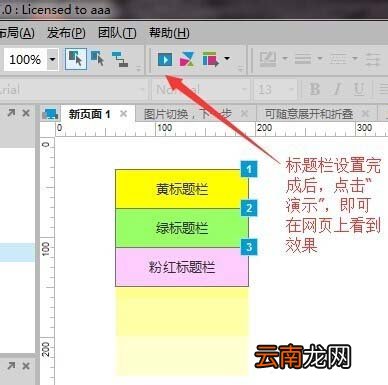Close the 新页面 1 tab
This screenshot has height=385, width=388.
tap(124, 114)
